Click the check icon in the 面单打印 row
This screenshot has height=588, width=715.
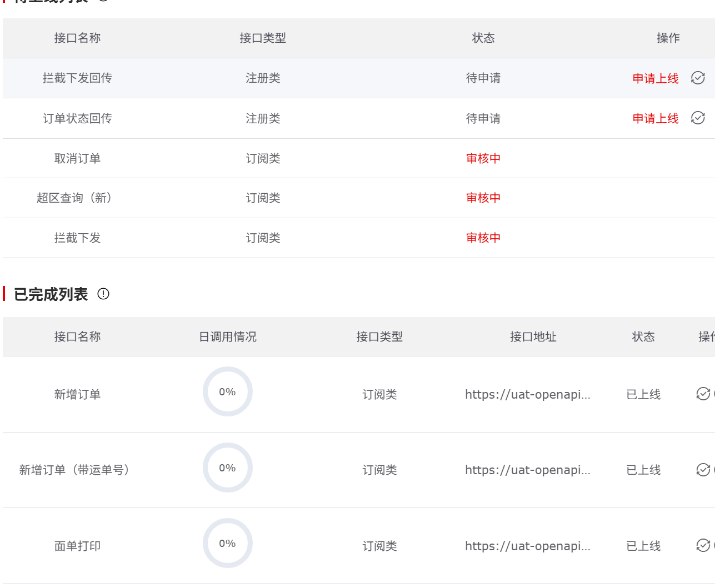tap(703, 545)
